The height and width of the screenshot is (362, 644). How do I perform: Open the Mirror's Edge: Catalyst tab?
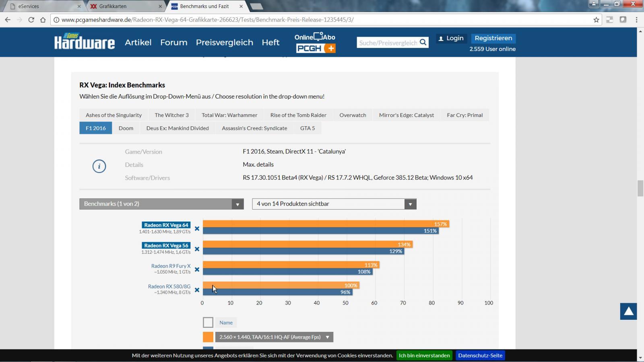point(407,115)
